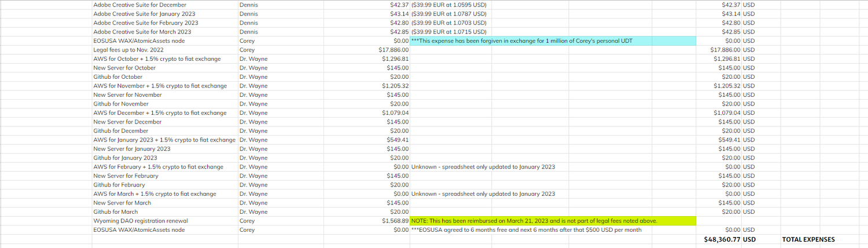Select 'AWS for October + 1.5% crypto' cell
Image resolution: width=868 pixels, height=248 pixels.
pyautogui.click(x=157, y=59)
